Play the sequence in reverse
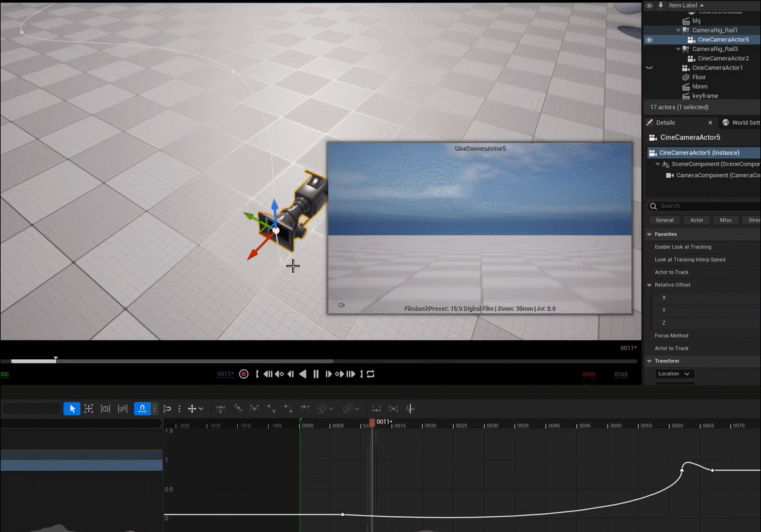Viewport: 761px width, 532px height. coord(303,374)
